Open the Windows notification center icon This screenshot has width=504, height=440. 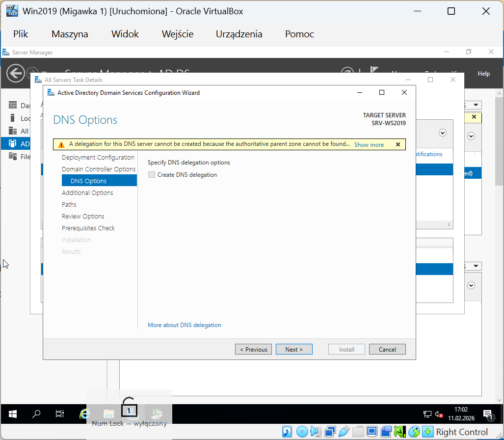click(488, 414)
